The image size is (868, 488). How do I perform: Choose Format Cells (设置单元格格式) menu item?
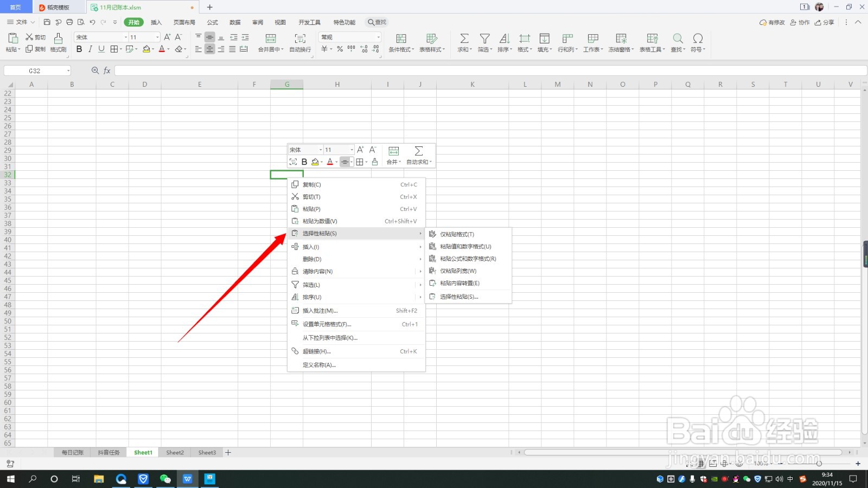(x=356, y=324)
